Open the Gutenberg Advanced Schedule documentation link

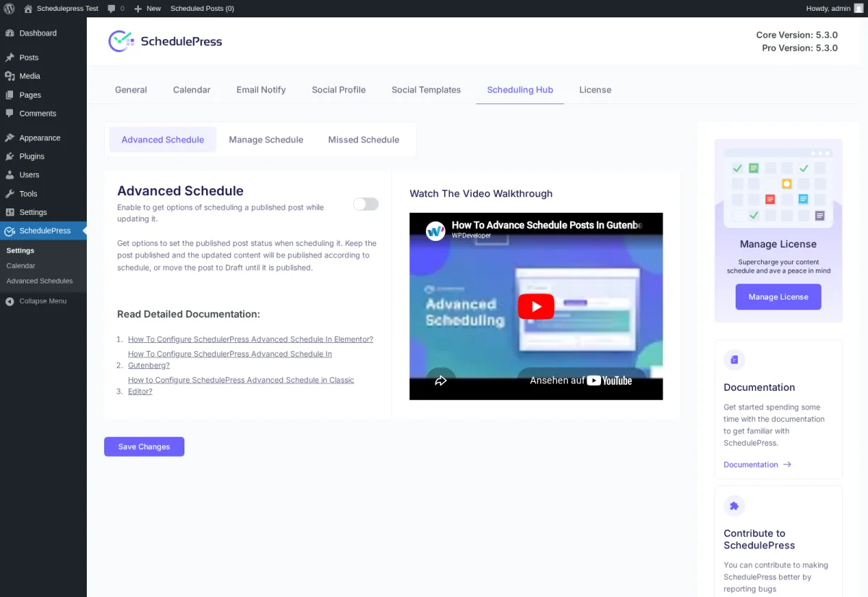pos(230,360)
